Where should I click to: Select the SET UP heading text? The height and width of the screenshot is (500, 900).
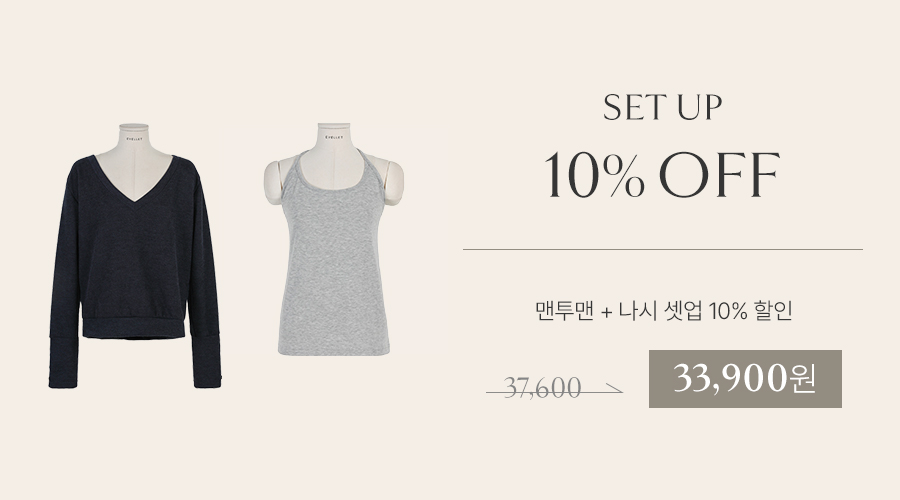point(662,107)
